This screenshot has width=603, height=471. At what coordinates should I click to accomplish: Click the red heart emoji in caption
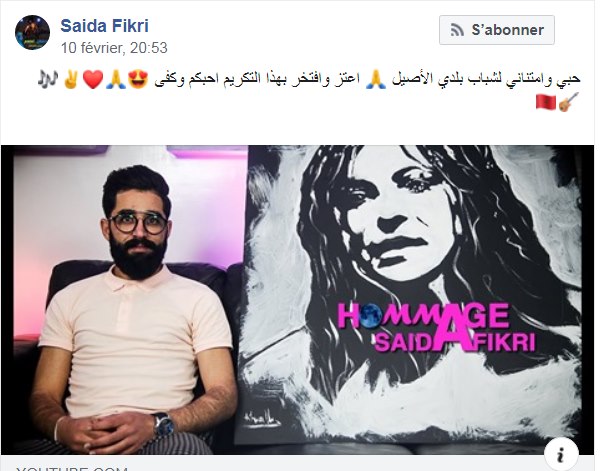coord(93,80)
